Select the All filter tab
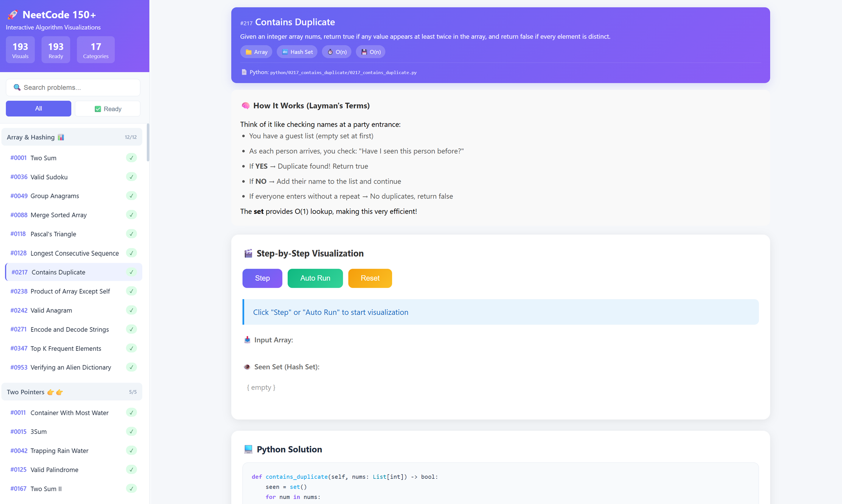This screenshot has height=504, width=842. pyautogui.click(x=38, y=109)
